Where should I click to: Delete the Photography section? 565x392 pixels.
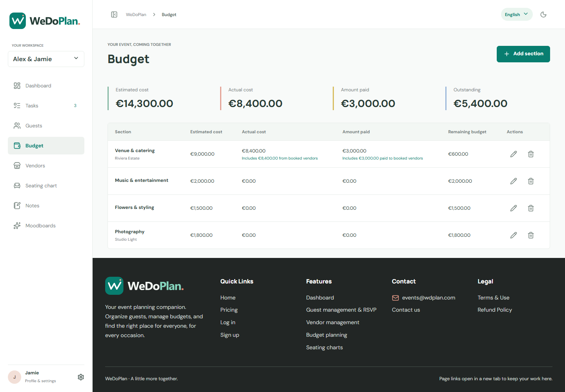[x=531, y=235]
